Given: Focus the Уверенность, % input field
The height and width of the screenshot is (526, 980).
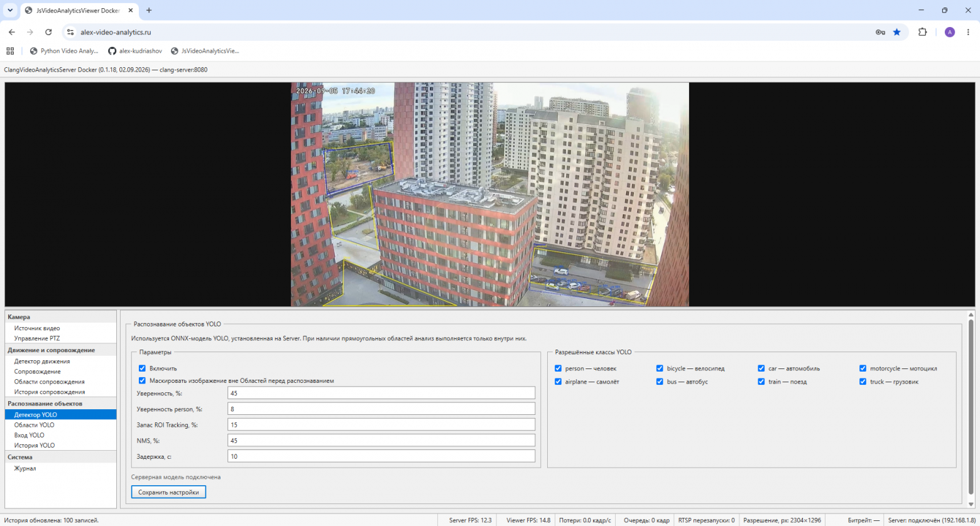Looking at the screenshot, I should 381,394.
